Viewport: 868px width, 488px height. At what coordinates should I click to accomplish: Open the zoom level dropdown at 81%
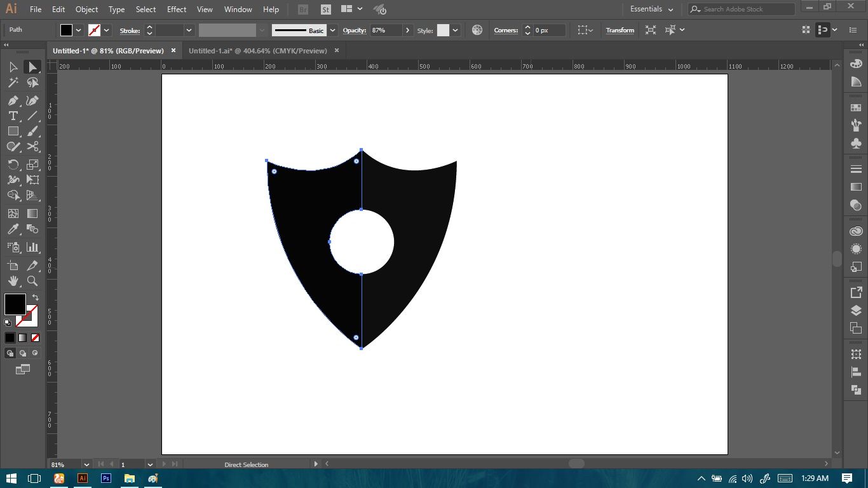86,464
